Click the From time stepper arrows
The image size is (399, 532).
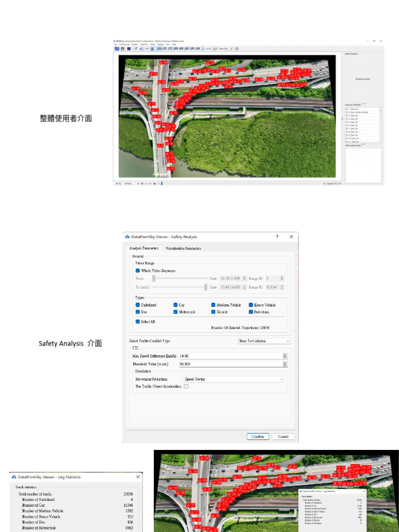tap(244, 278)
